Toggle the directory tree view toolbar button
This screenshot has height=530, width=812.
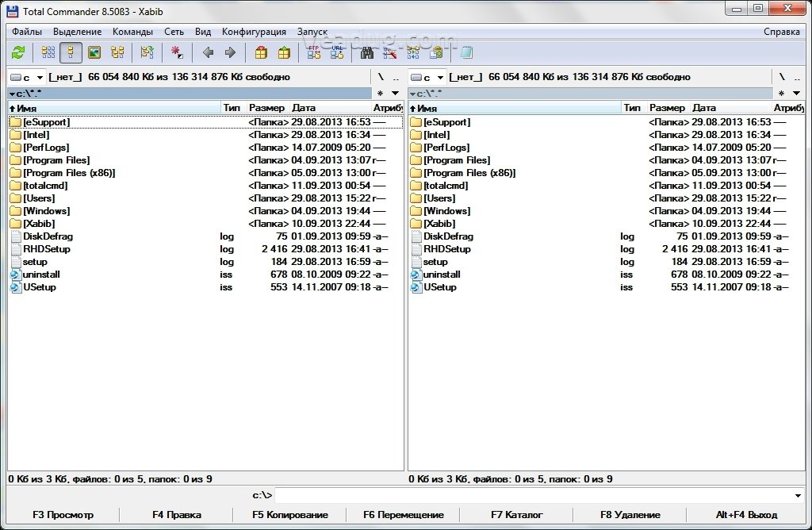tap(117, 53)
